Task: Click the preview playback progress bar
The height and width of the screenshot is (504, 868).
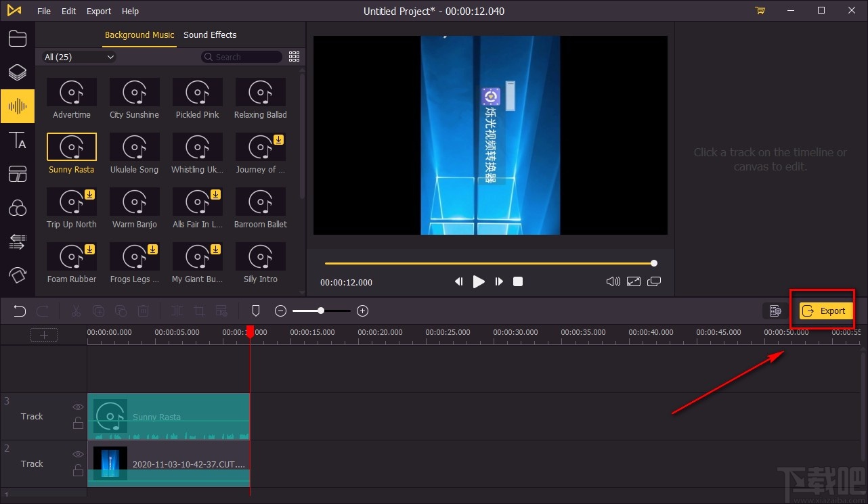Action: [x=490, y=263]
